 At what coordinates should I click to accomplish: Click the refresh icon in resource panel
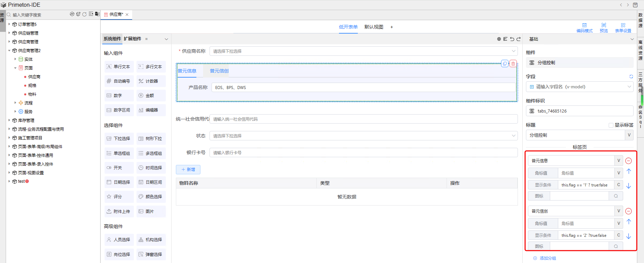pyautogui.click(x=84, y=14)
